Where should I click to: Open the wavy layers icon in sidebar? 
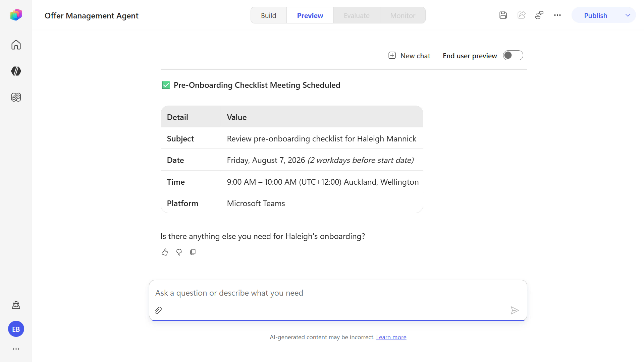16,97
